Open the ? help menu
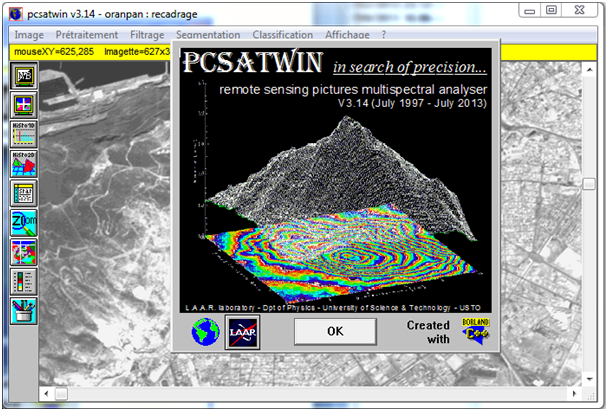 (x=383, y=34)
